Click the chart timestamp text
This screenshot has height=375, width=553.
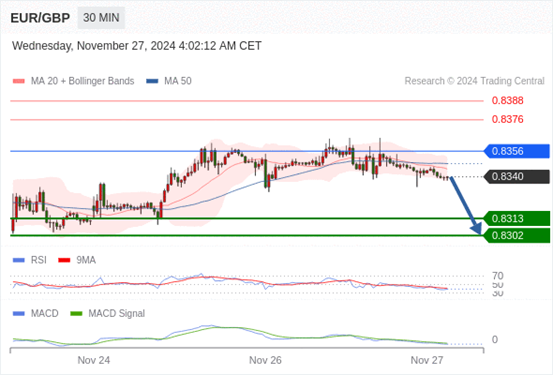[x=137, y=46]
